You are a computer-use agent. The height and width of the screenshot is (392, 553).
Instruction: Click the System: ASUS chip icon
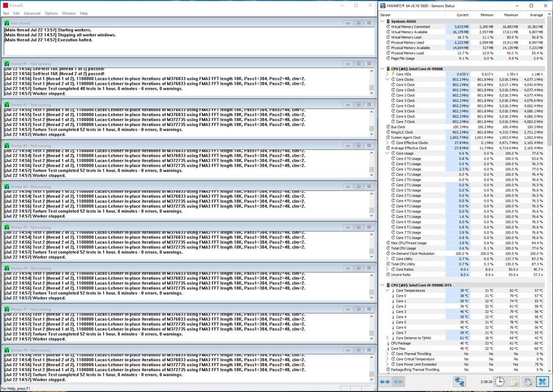click(388, 22)
